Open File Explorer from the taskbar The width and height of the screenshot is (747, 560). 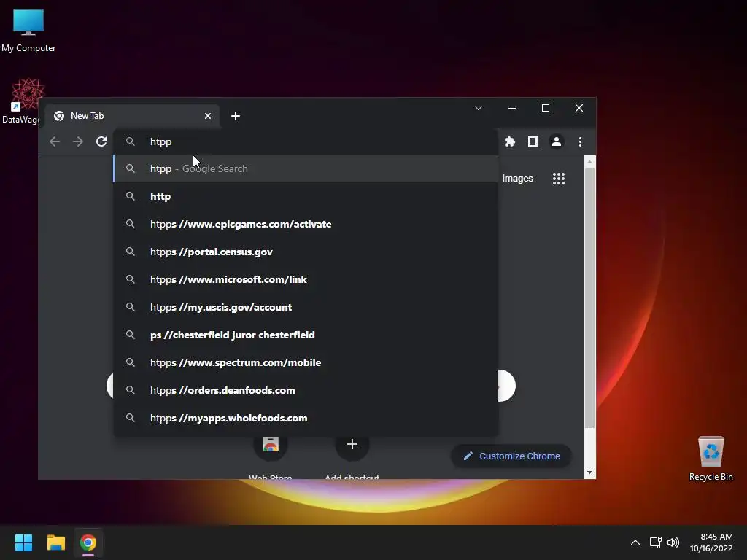pos(55,542)
